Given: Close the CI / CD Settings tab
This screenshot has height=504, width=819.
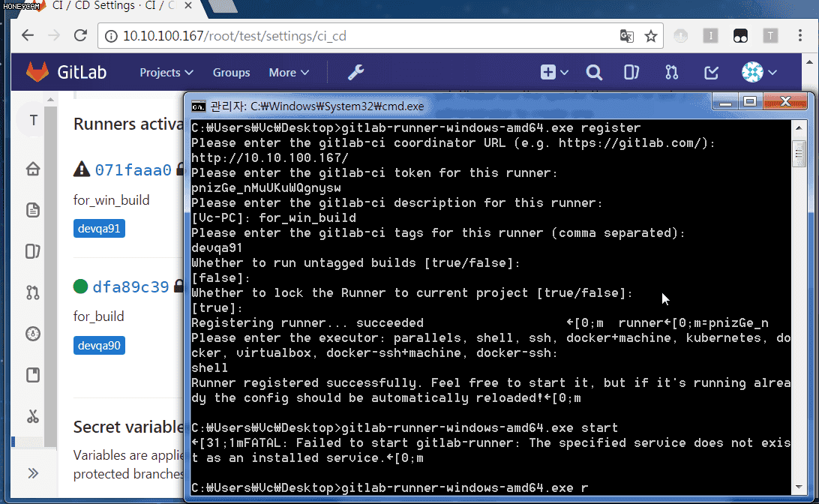Looking at the screenshot, I should click(x=188, y=6).
